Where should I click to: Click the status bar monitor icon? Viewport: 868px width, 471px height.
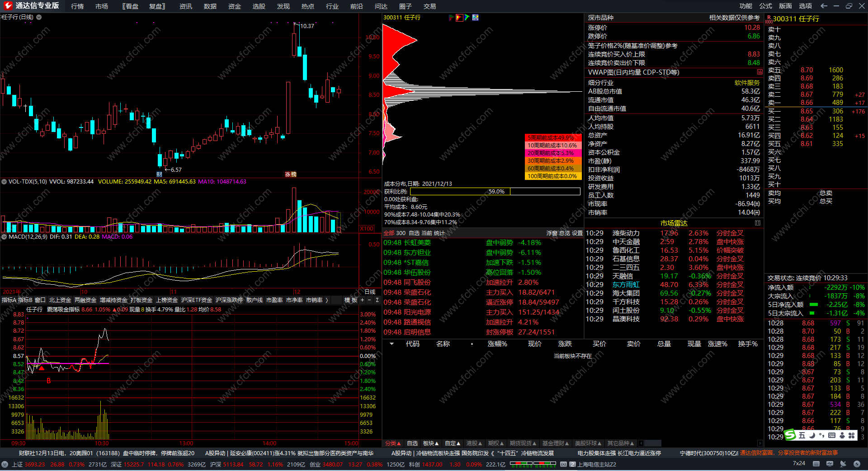pos(830,464)
